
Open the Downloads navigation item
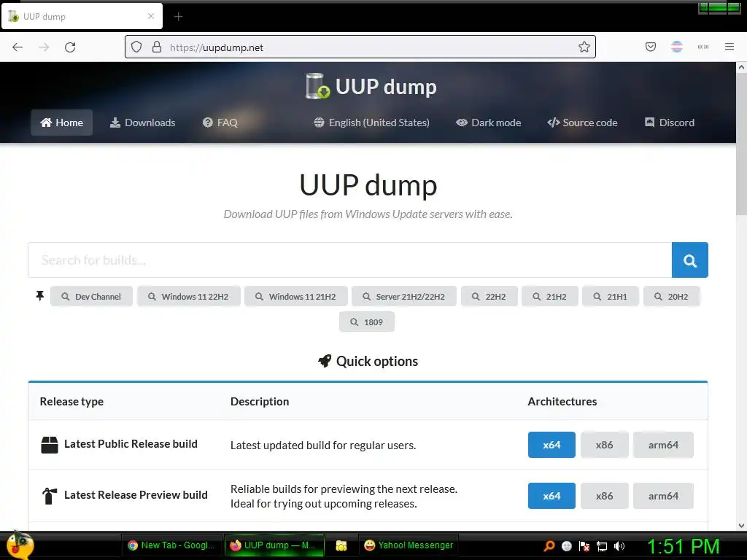[142, 122]
